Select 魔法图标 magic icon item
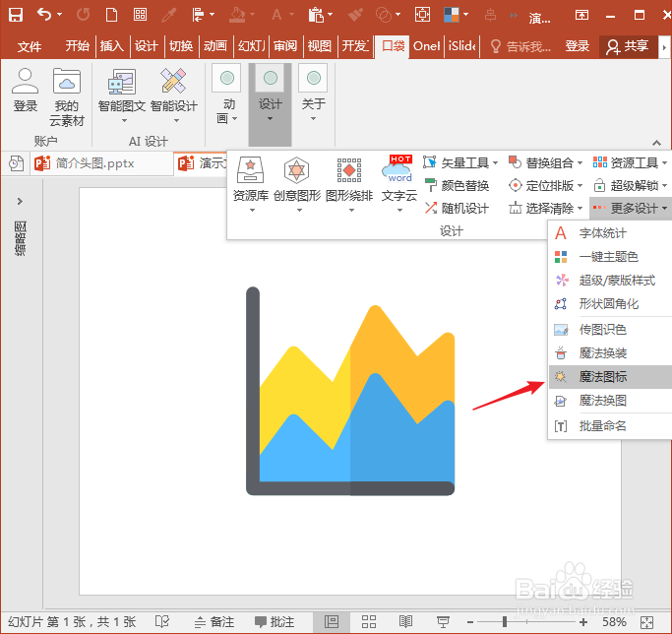 coord(610,377)
